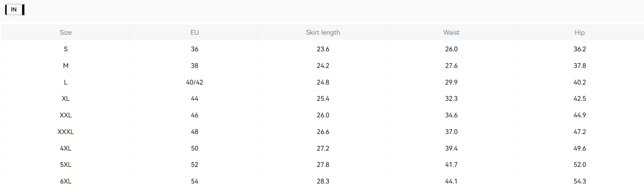Select the 23.6 skirt length value
Image resolution: width=644 pixels, height=192 pixels.
(323, 49)
